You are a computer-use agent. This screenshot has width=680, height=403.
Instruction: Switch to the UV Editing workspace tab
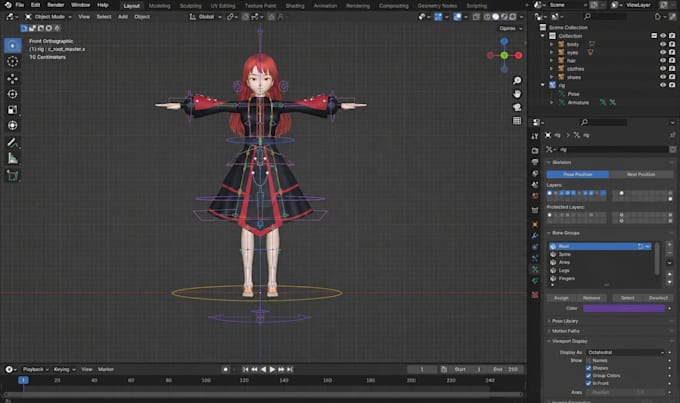(x=223, y=6)
